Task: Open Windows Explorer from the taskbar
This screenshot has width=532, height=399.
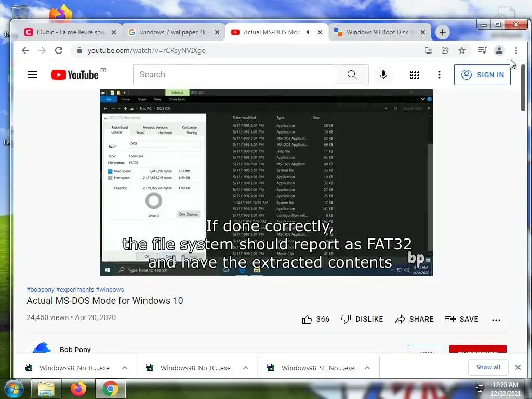Action: pyautogui.click(x=46, y=389)
